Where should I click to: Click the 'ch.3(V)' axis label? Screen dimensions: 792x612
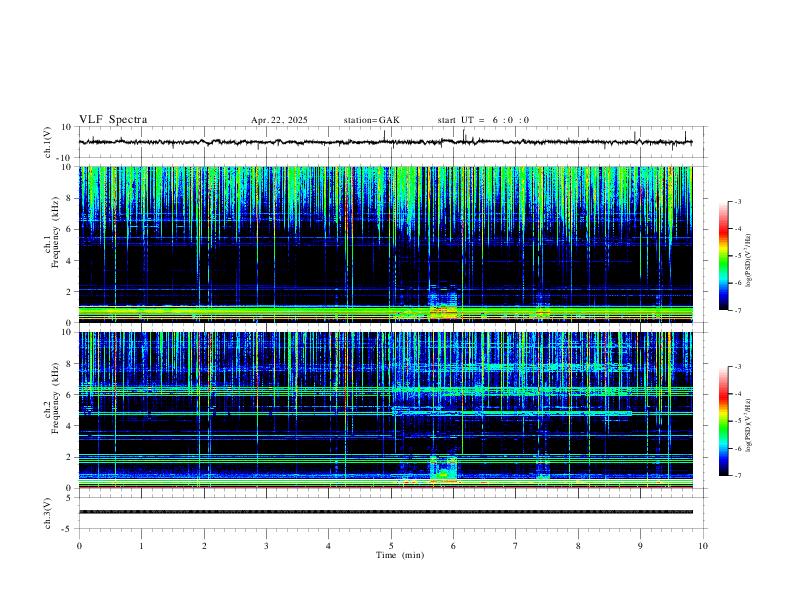coord(48,513)
